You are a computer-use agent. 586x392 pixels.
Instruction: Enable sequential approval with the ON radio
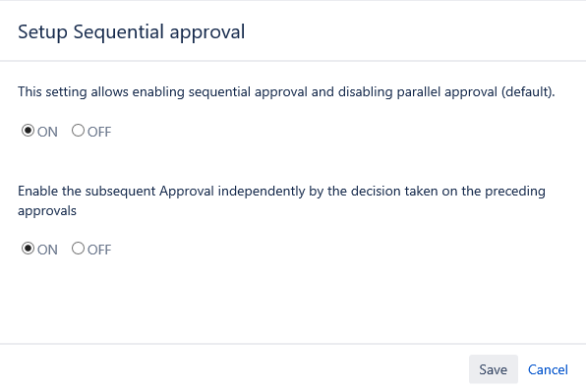click(x=29, y=131)
